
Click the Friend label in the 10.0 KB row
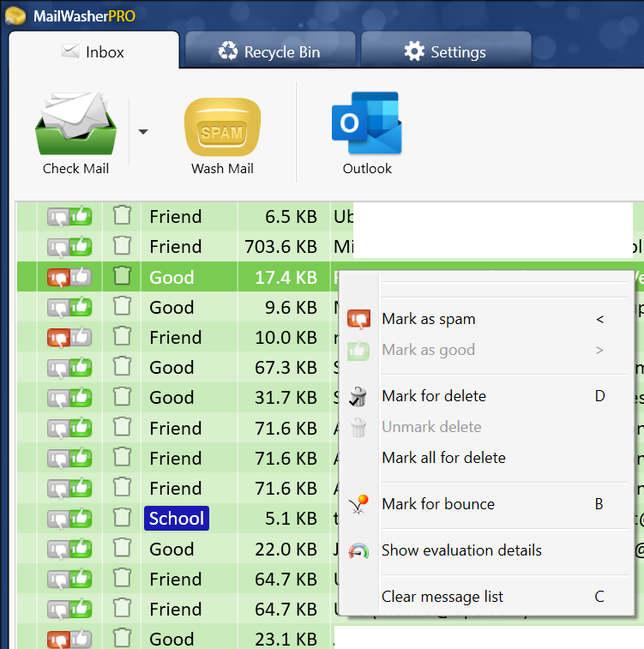click(x=176, y=337)
